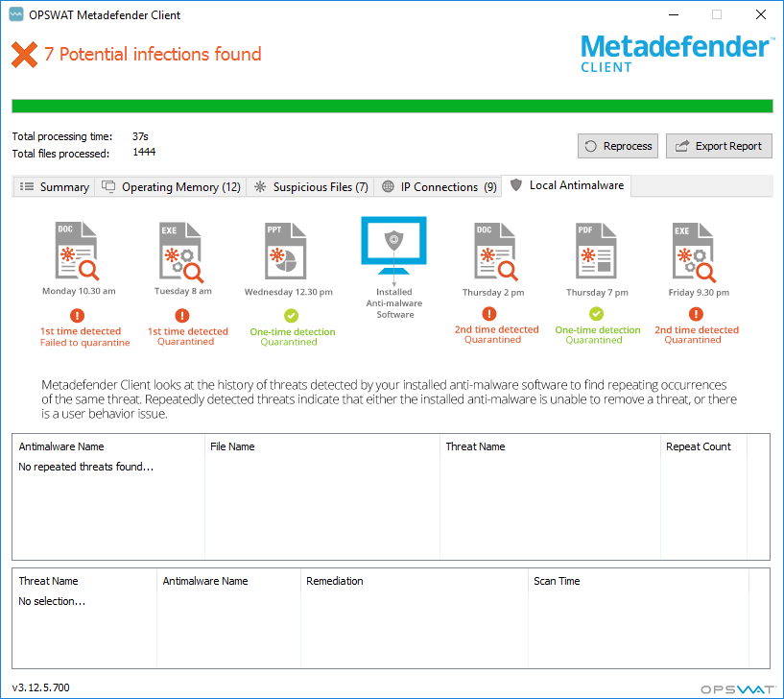The height and width of the screenshot is (699, 784).
Task: Click the red alert badge under Thursday 2 pm
Action: 489,314
